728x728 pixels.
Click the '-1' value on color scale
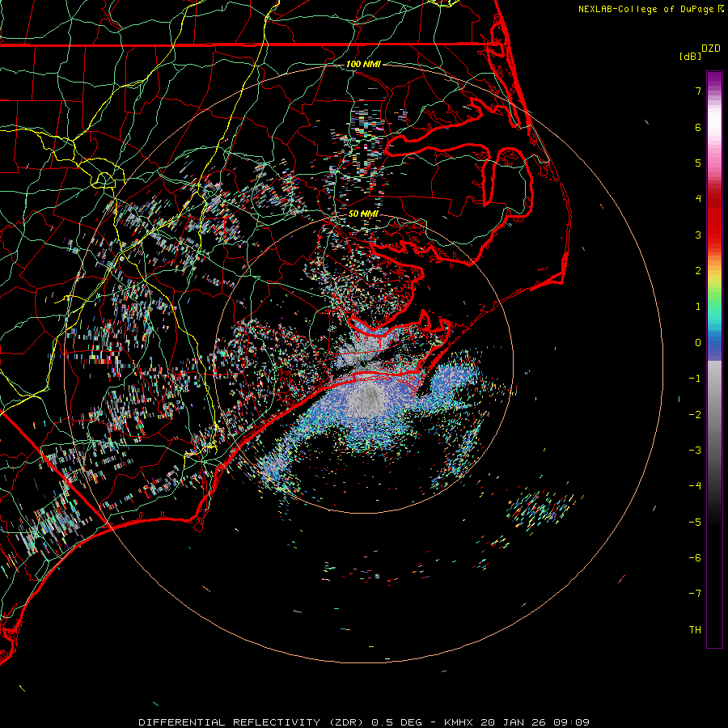(695, 379)
